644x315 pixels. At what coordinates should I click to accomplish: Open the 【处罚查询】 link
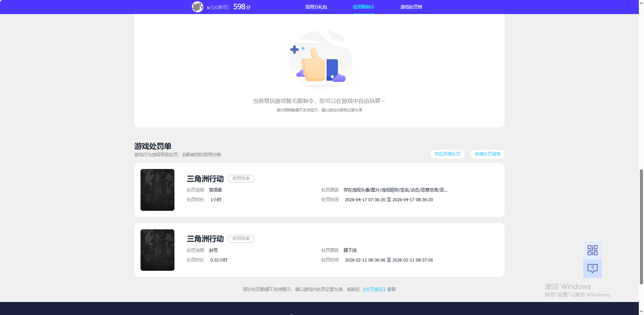point(374,289)
